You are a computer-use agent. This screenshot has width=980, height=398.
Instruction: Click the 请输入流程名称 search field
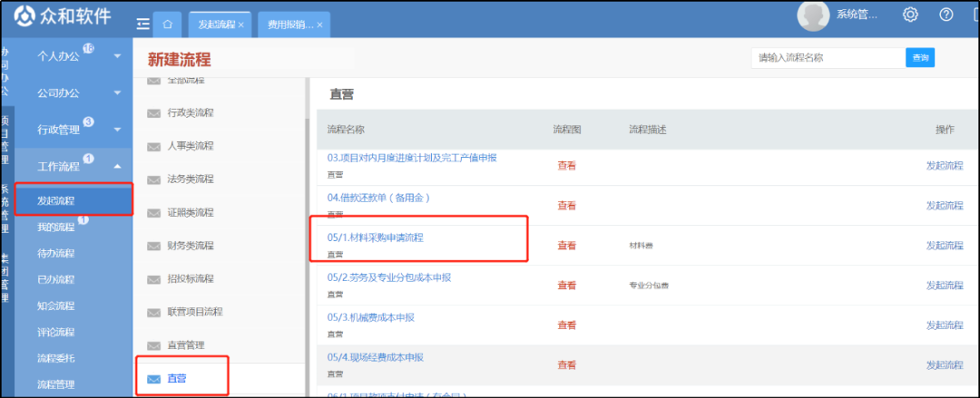pyautogui.click(x=828, y=57)
